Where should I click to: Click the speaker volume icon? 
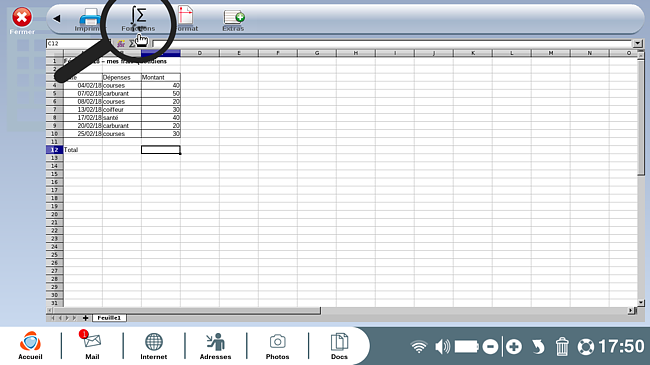click(442, 346)
